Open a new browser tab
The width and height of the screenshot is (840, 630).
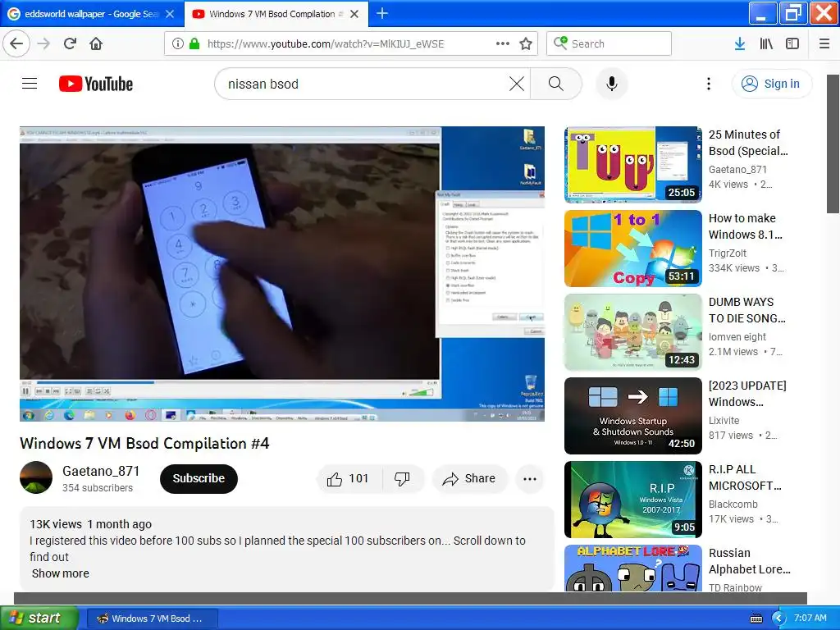382,13
